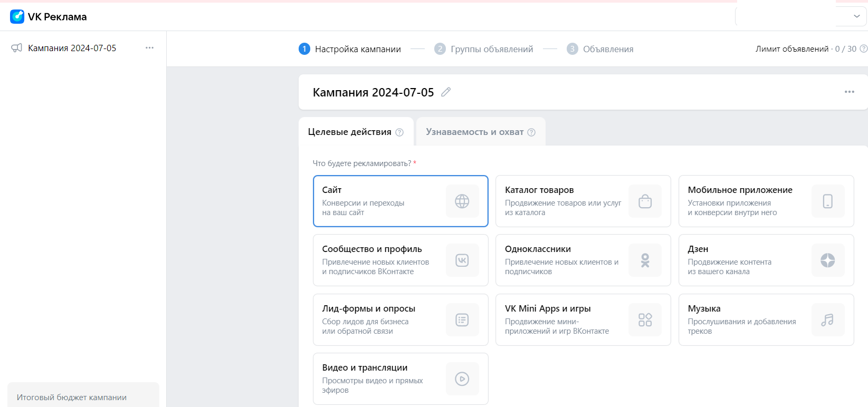Click the Кампания 2024-07-05 heading title
The width and height of the screenshot is (868, 407).
(373, 92)
